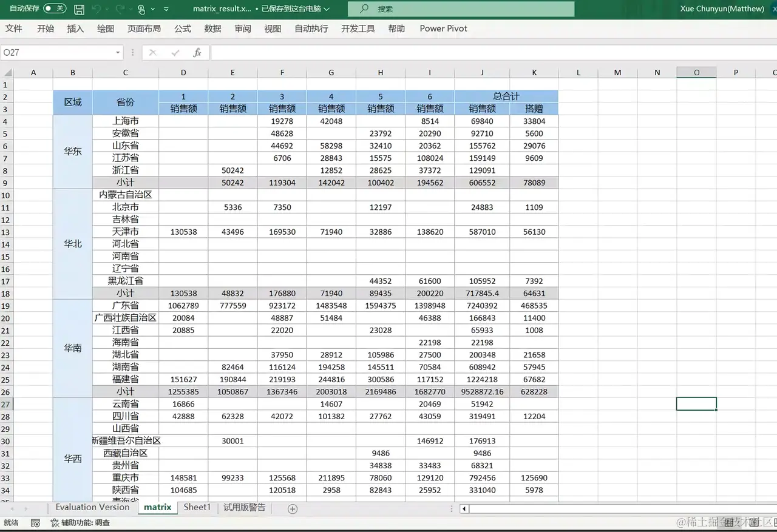Save the workbook with the floppy disk icon

coord(79,9)
